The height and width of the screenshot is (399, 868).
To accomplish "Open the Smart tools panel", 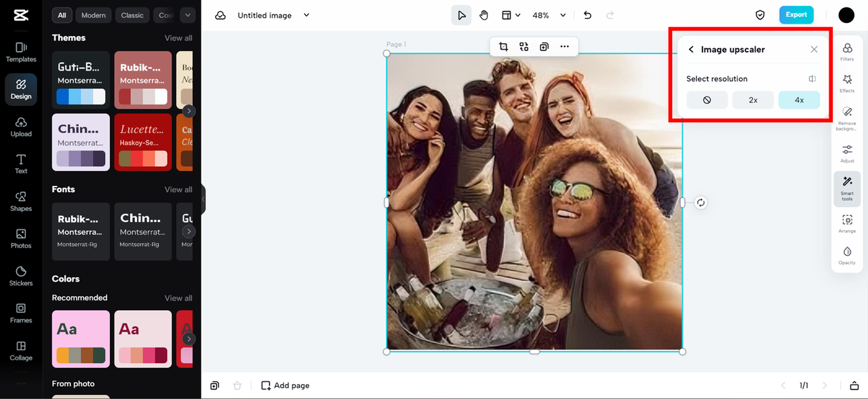I will [x=847, y=188].
